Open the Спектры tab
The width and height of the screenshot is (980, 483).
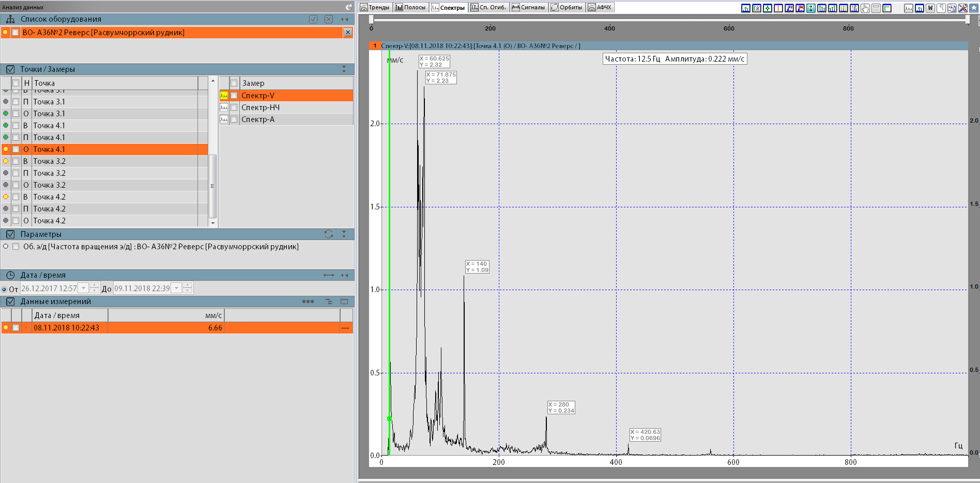click(448, 7)
